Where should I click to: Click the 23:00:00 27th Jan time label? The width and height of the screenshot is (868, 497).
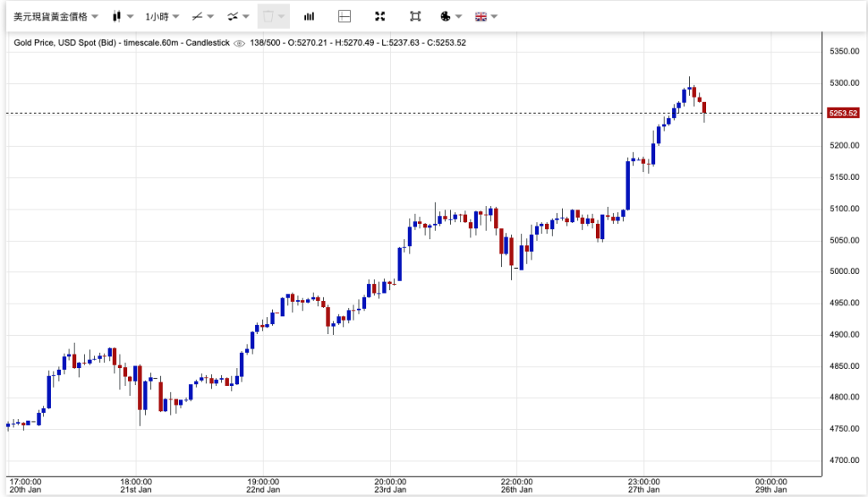point(643,484)
